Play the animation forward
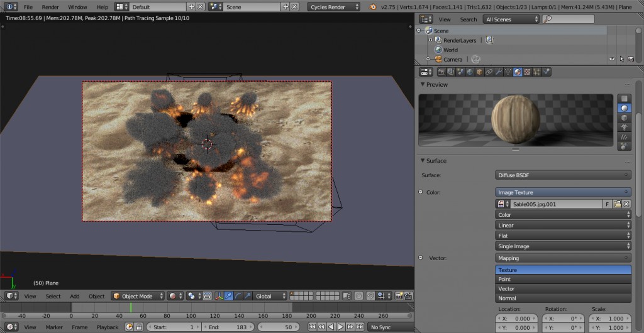 point(340,327)
